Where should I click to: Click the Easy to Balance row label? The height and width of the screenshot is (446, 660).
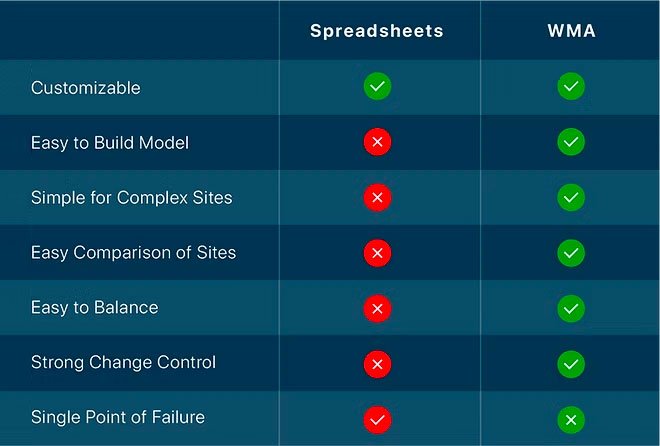pos(95,308)
